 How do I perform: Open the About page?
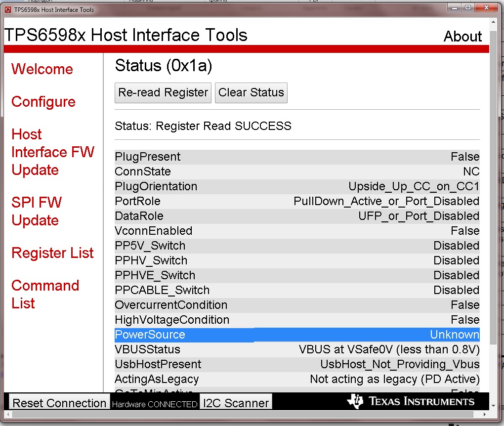(462, 36)
